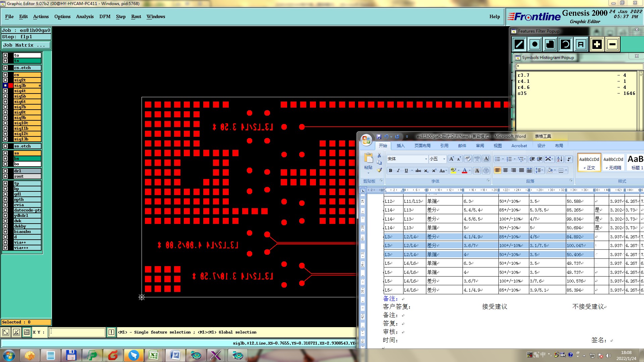Toggle the Surface features filter
Screen dimensions: 644x362
click(x=550, y=44)
